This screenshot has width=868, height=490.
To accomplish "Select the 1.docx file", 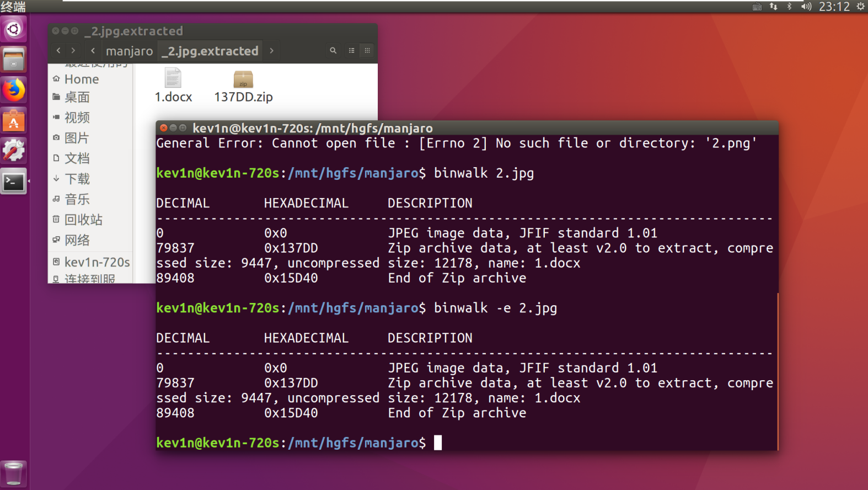I will click(x=173, y=86).
